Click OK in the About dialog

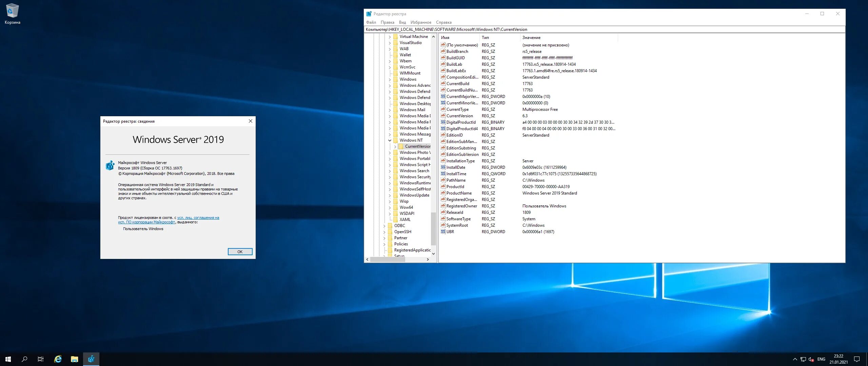[x=240, y=251]
